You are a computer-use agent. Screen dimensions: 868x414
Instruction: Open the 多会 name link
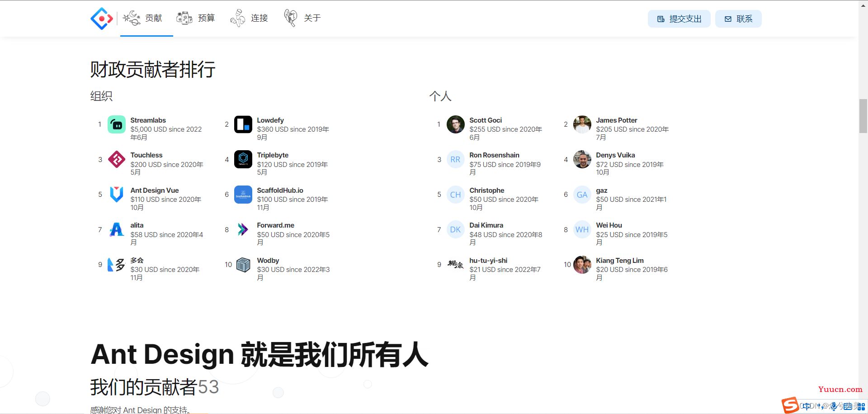pos(137,261)
